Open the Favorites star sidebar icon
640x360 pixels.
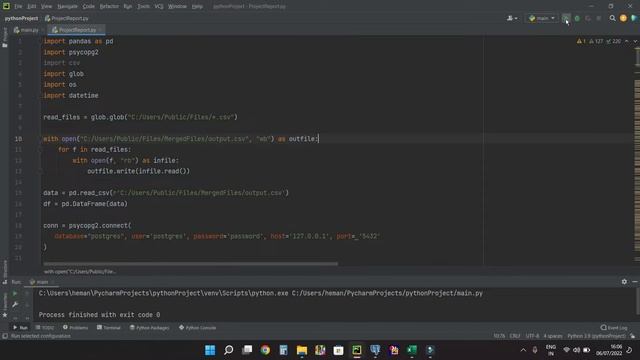point(5,315)
